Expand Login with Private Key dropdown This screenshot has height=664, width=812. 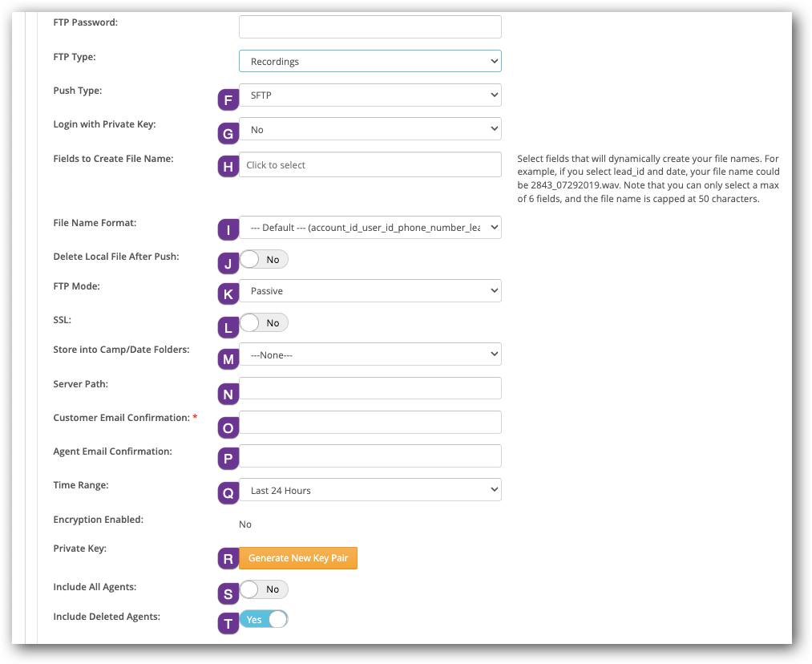tap(370, 129)
